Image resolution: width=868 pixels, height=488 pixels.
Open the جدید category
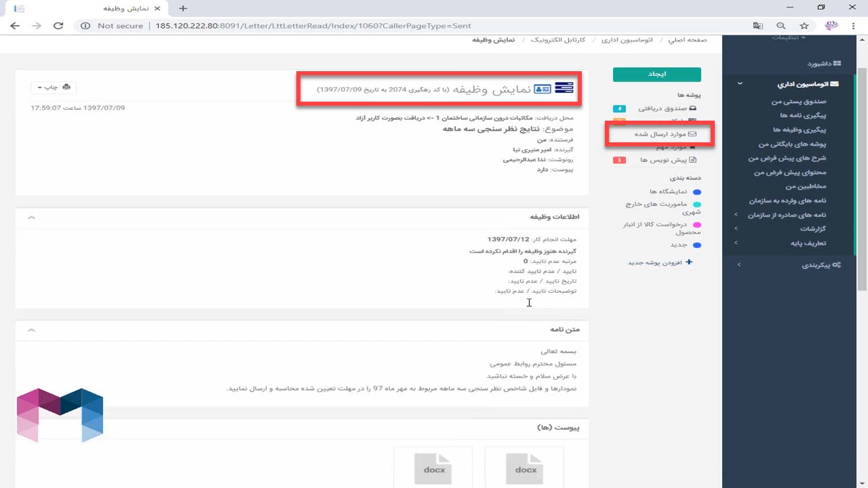coord(679,245)
